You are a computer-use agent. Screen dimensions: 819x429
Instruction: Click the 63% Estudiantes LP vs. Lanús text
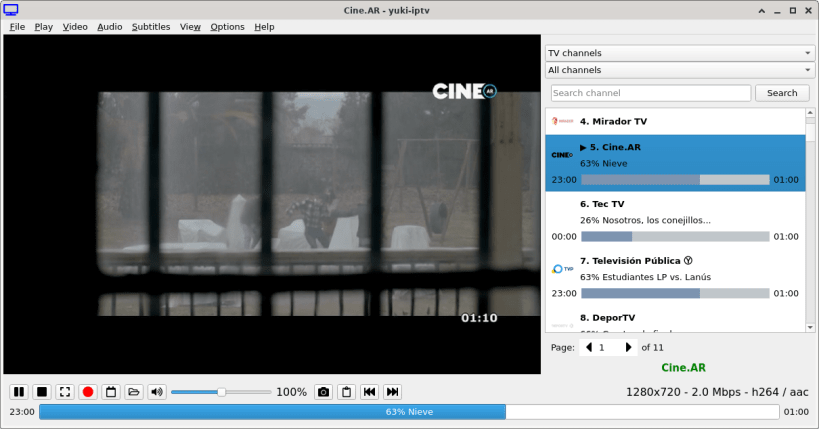point(645,277)
